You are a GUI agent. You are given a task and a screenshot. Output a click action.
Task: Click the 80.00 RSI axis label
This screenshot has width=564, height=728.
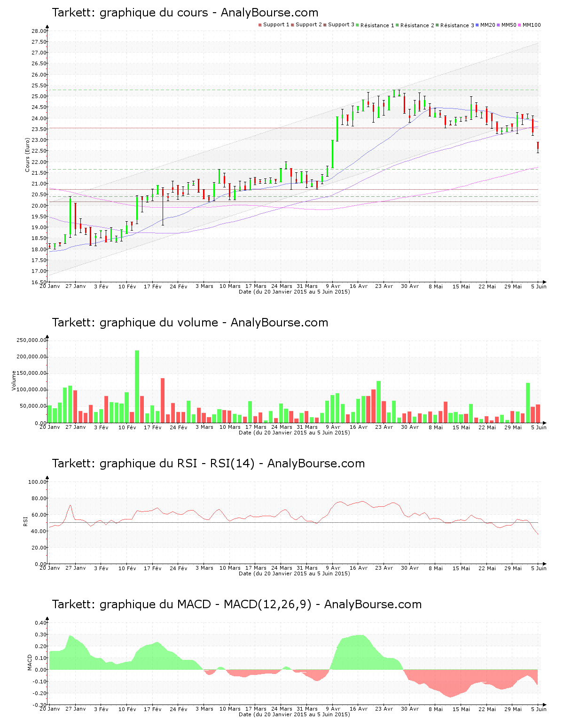(39, 498)
